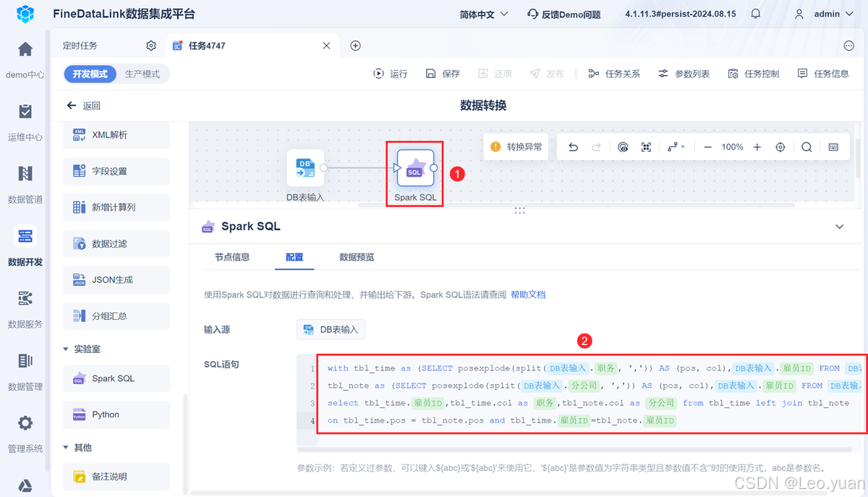Select the 配置 tab
Viewport: 868px width, 497px height.
(294, 257)
